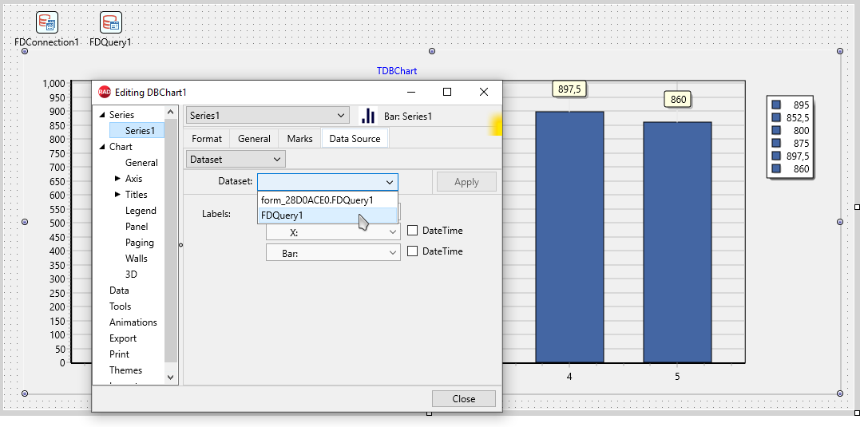Click the 897,5 mark label on the chart
The width and height of the screenshot is (868, 427).
[569, 89]
